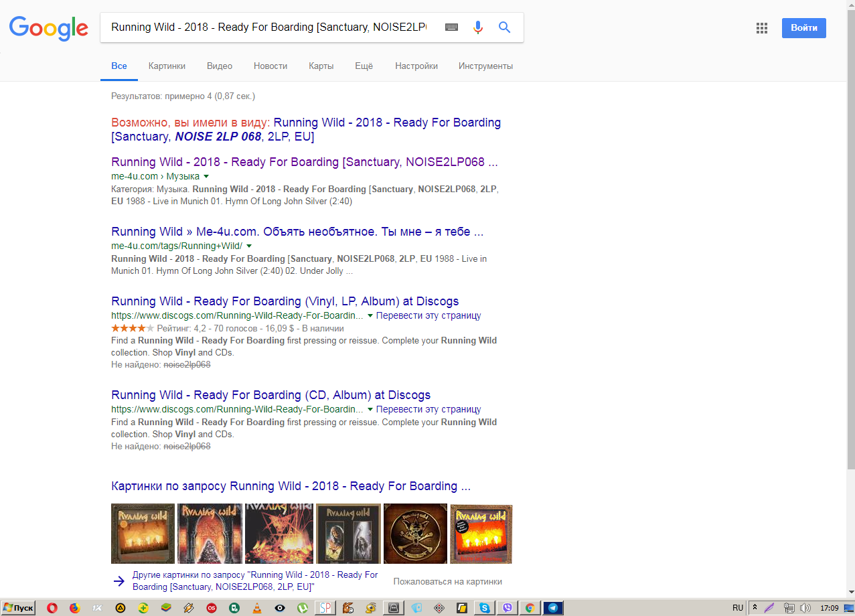This screenshot has width=855, height=616.
Task: Expand dropdown arrow of Discogs Vinyl result URL
Action: (x=370, y=315)
